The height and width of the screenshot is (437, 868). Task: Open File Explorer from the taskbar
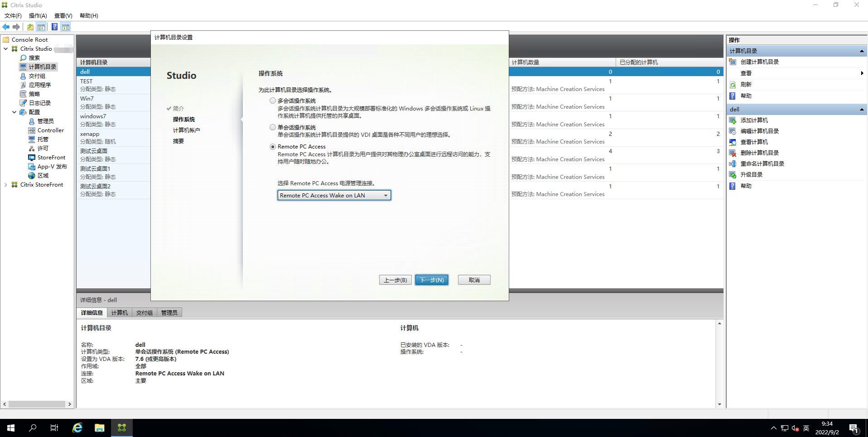click(100, 427)
